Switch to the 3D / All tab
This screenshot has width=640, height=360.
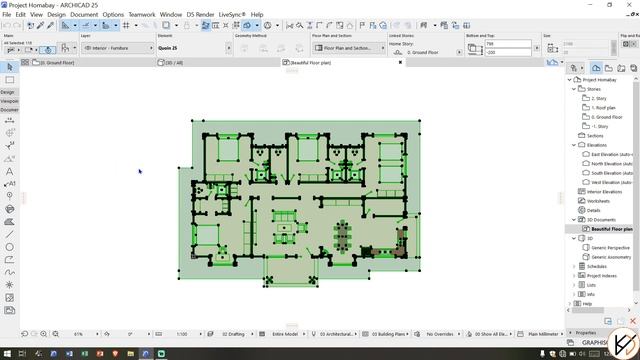click(219, 62)
